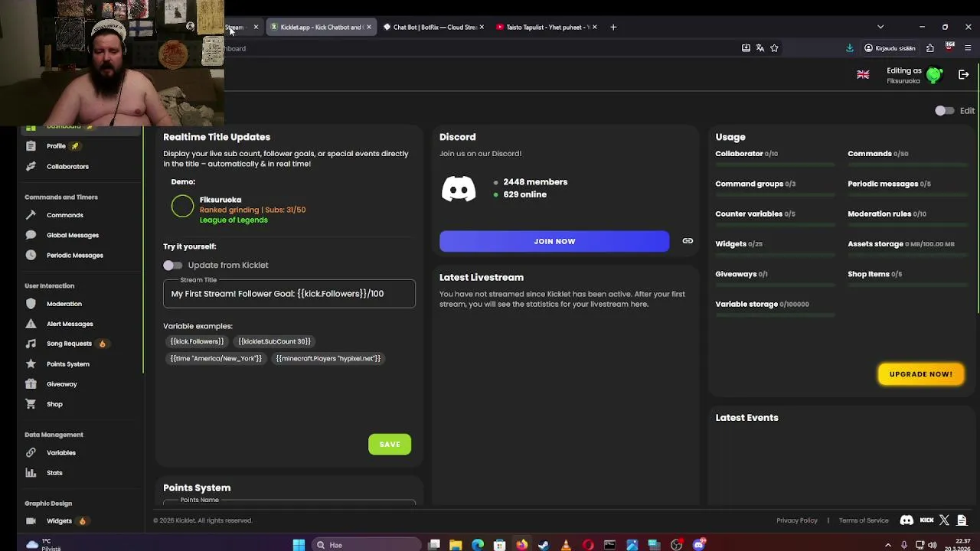Screen dimensions: 980x551
Task: Click the UPGRADE NOW! button
Action: pyautogui.click(x=921, y=374)
